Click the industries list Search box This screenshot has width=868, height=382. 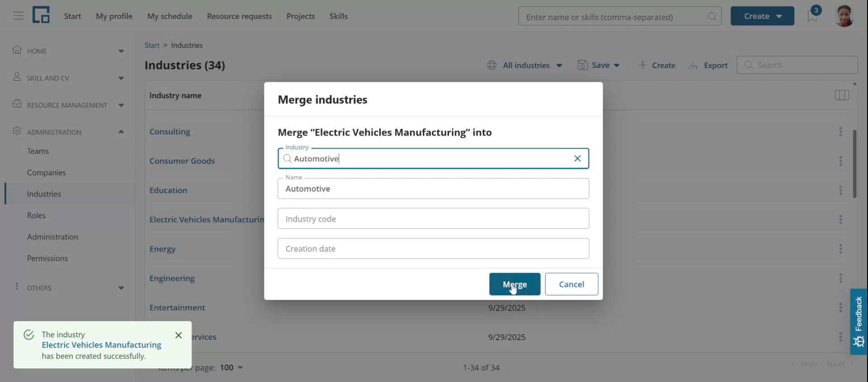click(797, 65)
